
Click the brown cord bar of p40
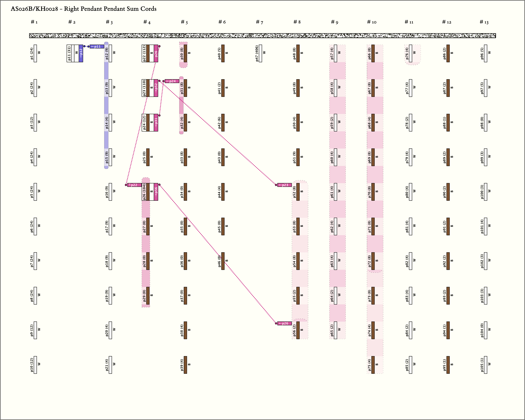223,53
